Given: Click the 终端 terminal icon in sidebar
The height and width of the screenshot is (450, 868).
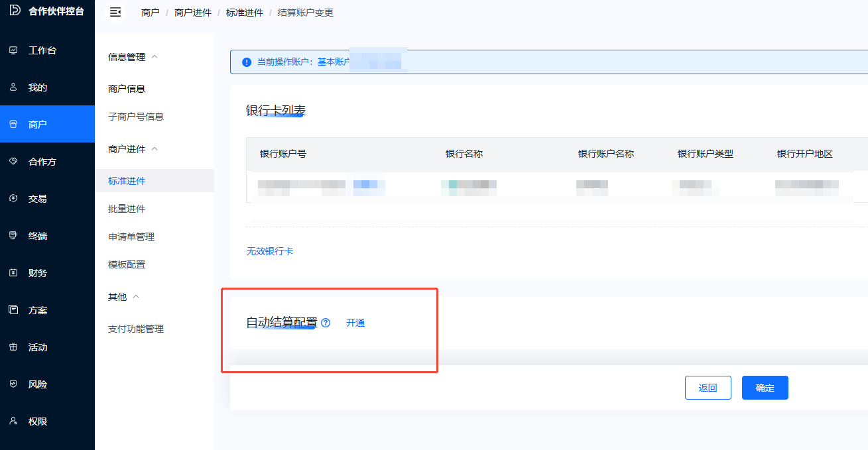Looking at the screenshot, I should (x=13, y=236).
